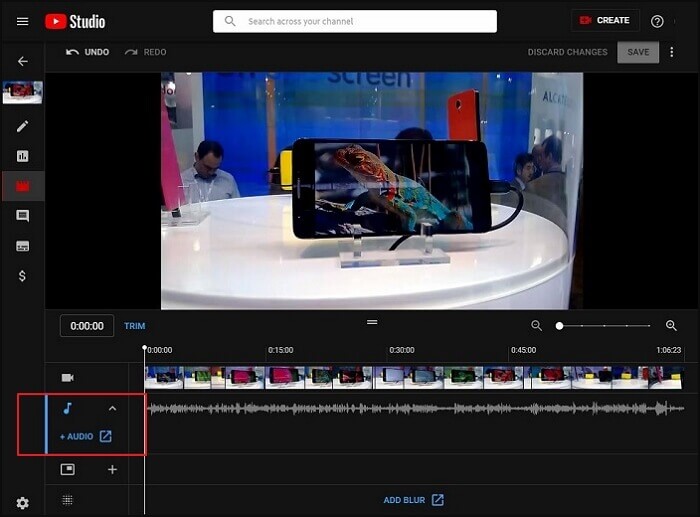The width and height of the screenshot is (700, 517).
Task: Collapse the audio track chevron
Action: (112, 408)
